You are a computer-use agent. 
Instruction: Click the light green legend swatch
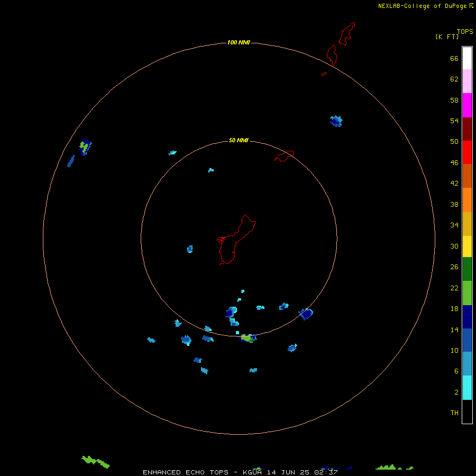467,293
